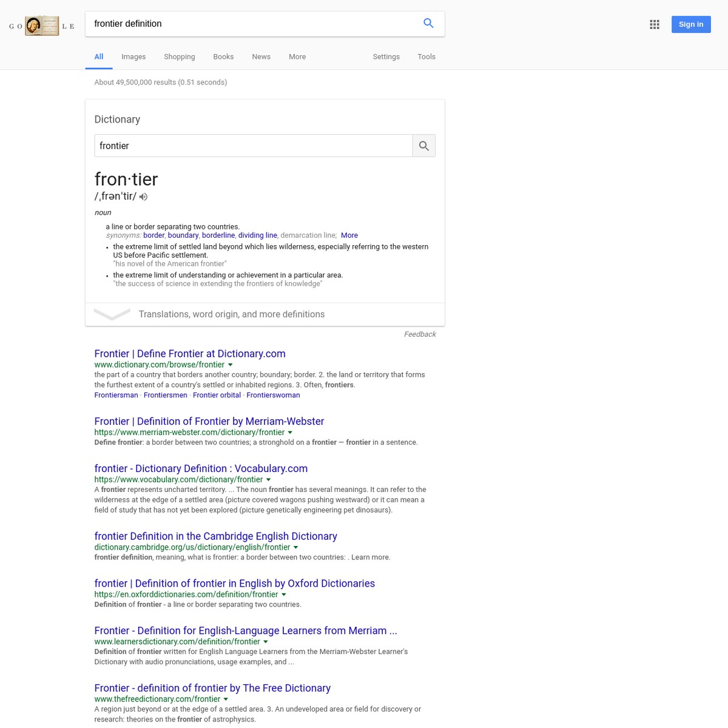Play the audio pronunciation of frontier
Screen dimensions: 728x728
[143, 196]
